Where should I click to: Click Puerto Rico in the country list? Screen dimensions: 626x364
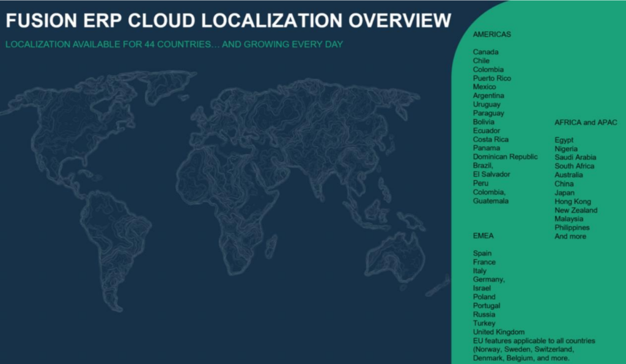tap(492, 79)
